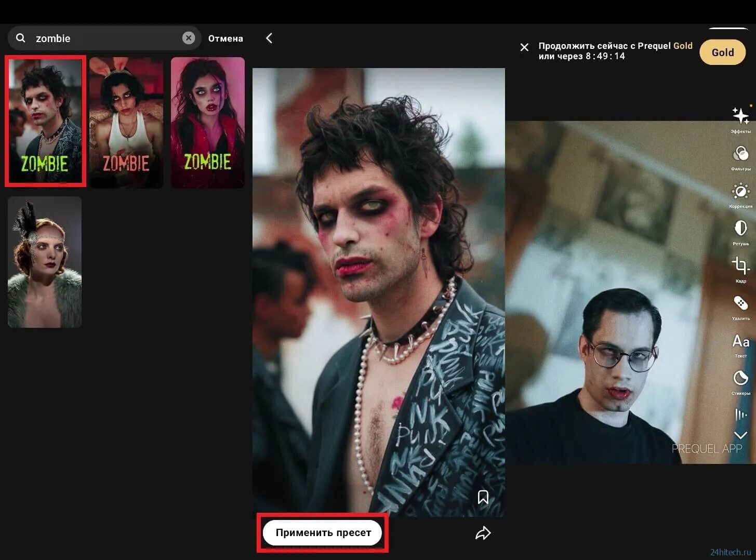Click the 'Продолжить сейчас с Prequel Gold' text
The image size is (756, 560).
[615, 46]
